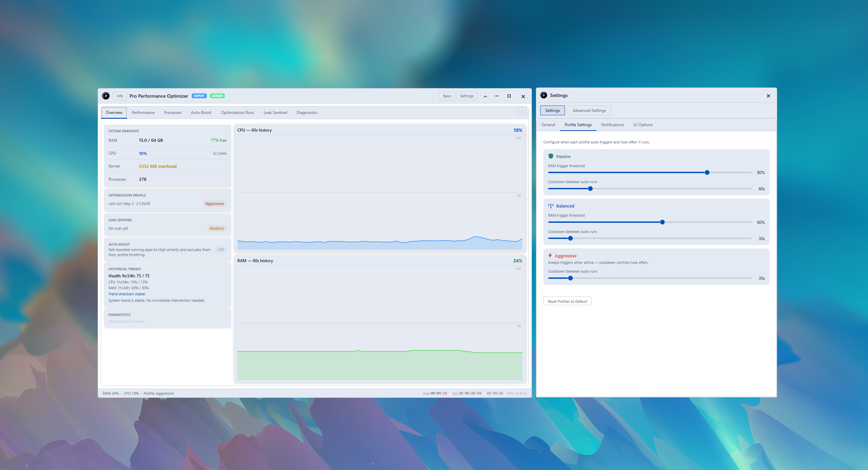
Task: Click the Balanced threshold 60% value
Action: click(x=761, y=222)
